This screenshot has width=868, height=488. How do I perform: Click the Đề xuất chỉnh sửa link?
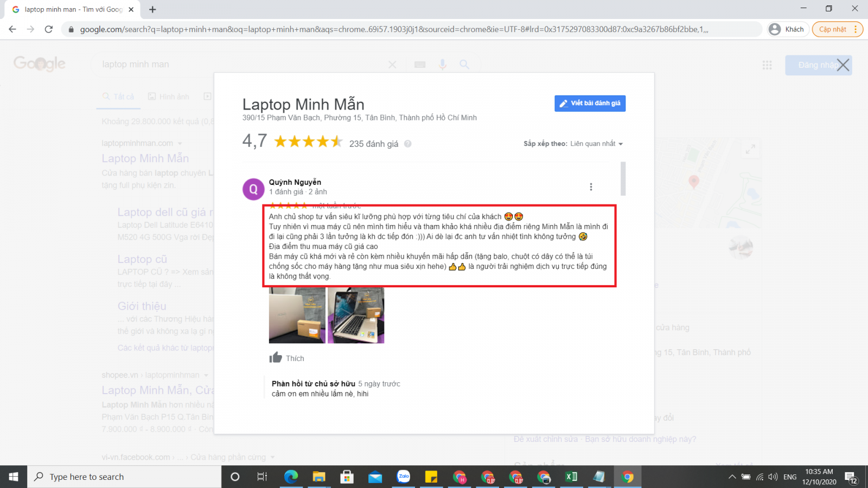tap(546, 439)
